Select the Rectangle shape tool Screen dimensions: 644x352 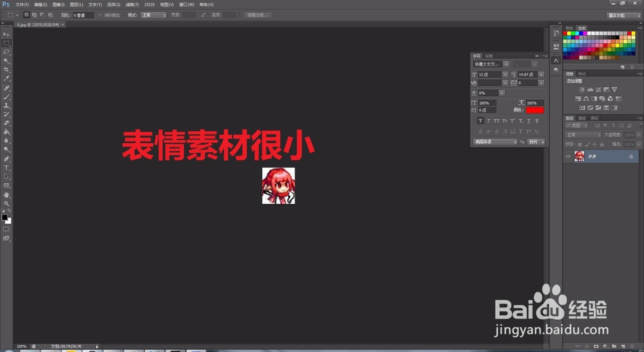pyautogui.click(x=6, y=186)
